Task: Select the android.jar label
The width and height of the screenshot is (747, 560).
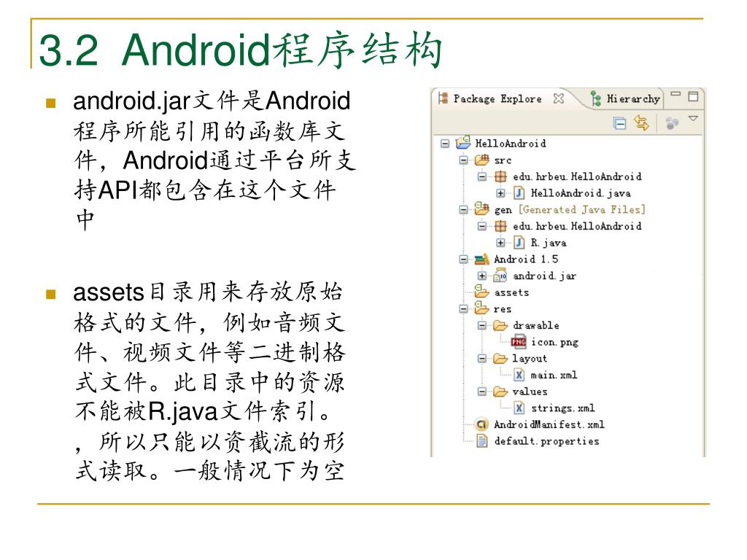Action: tap(544, 276)
